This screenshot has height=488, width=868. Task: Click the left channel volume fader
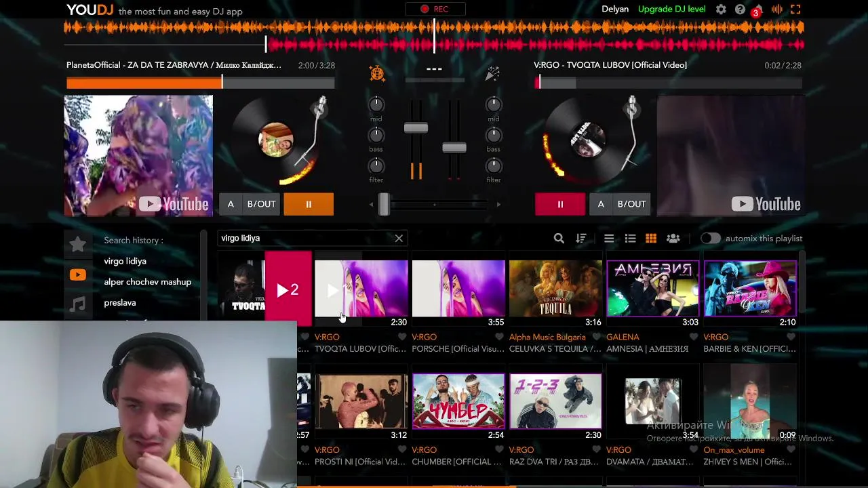pos(416,128)
